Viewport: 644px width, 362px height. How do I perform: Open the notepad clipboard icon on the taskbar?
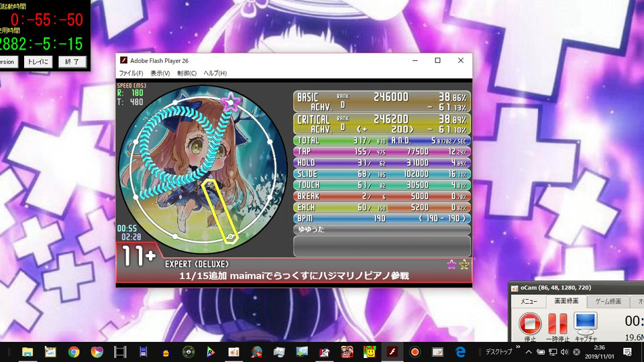coord(50,352)
